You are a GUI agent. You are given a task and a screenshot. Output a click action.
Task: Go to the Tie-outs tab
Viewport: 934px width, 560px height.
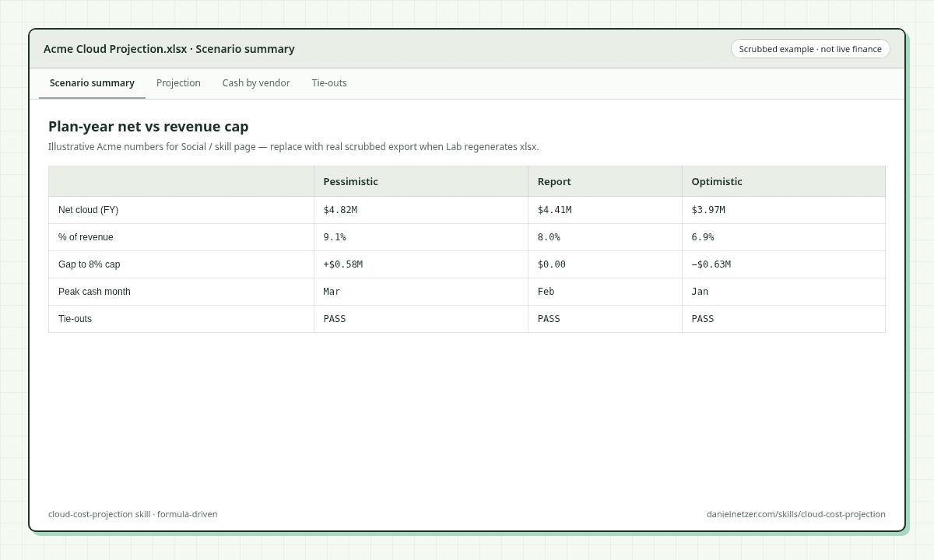329,83
